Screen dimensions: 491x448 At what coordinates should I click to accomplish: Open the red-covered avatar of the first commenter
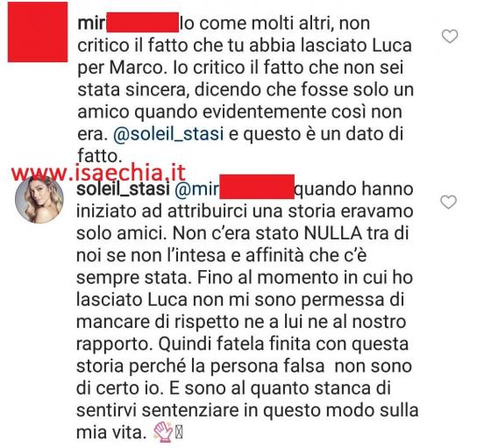pyautogui.click(x=38, y=32)
